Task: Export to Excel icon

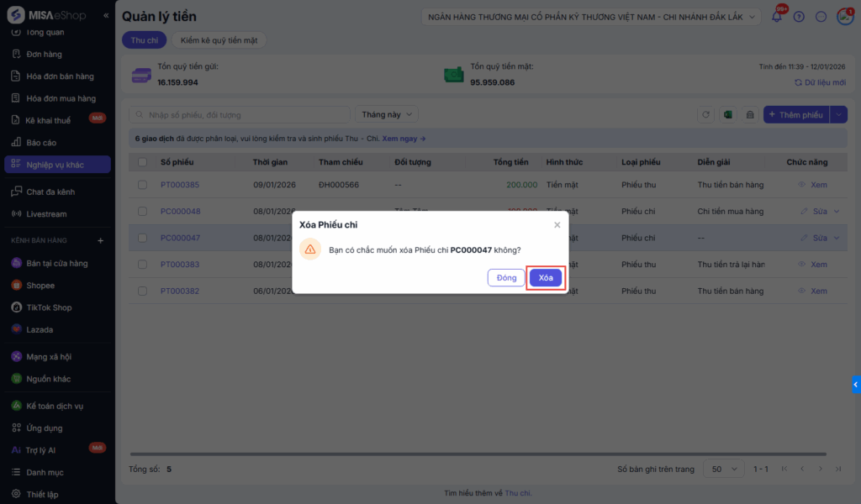Action: pos(727,114)
